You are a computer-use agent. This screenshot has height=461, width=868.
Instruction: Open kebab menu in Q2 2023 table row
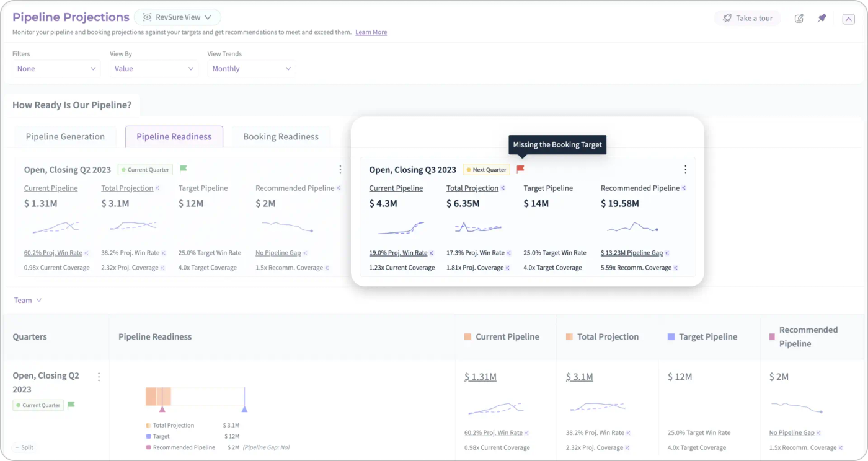(99, 377)
